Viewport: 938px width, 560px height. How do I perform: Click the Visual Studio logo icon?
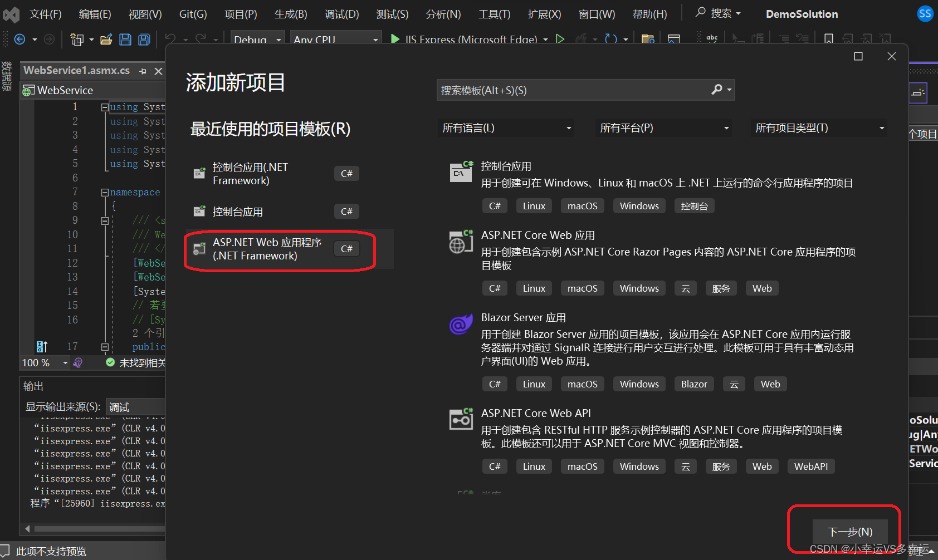point(11,14)
